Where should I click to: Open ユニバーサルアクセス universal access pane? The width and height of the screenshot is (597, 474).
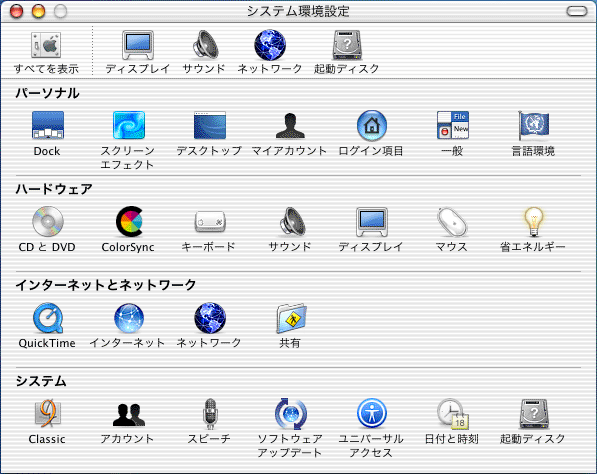[x=372, y=413]
